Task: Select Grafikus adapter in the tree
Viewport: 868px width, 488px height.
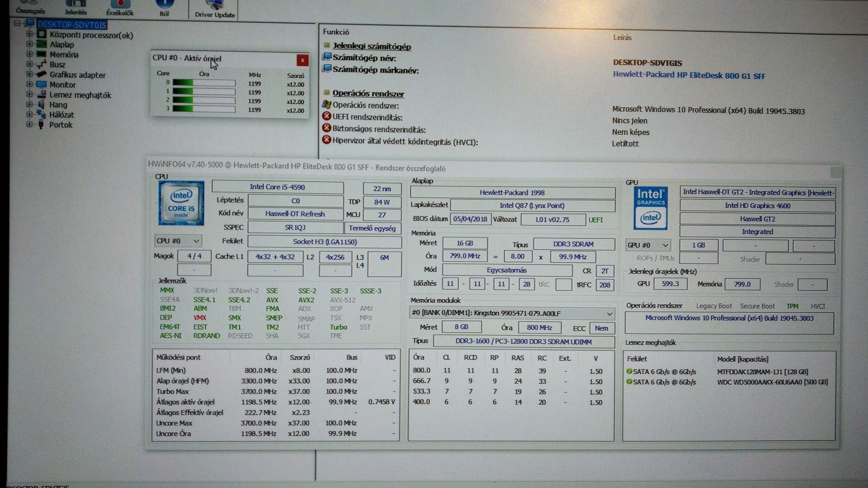Action: tap(77, 75)
